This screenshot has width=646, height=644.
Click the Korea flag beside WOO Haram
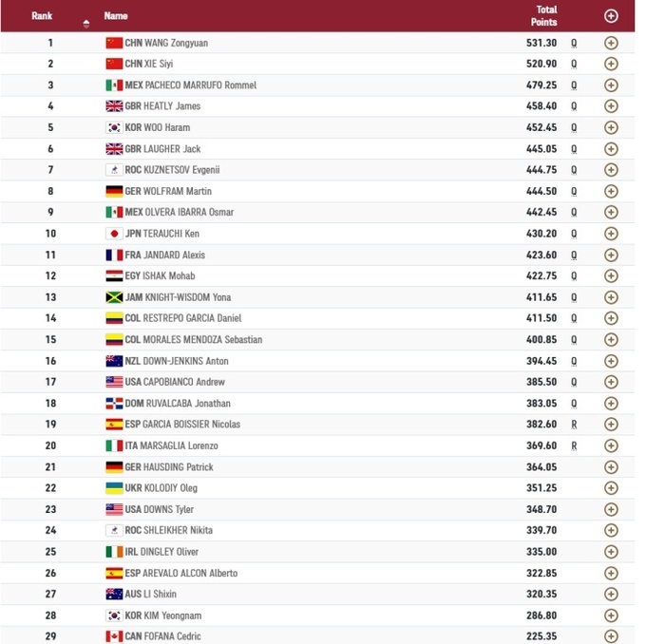114,127
